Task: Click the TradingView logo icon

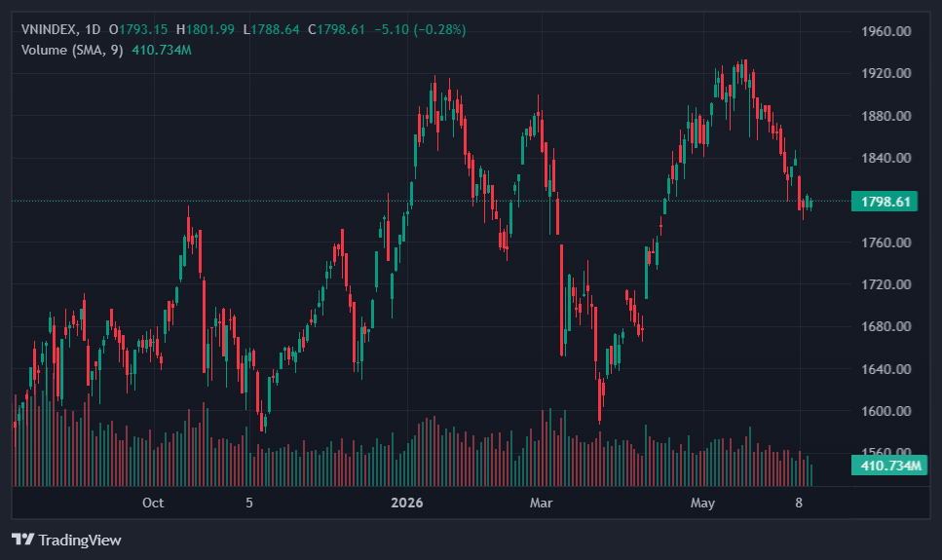Action: [x=22, y=540]
